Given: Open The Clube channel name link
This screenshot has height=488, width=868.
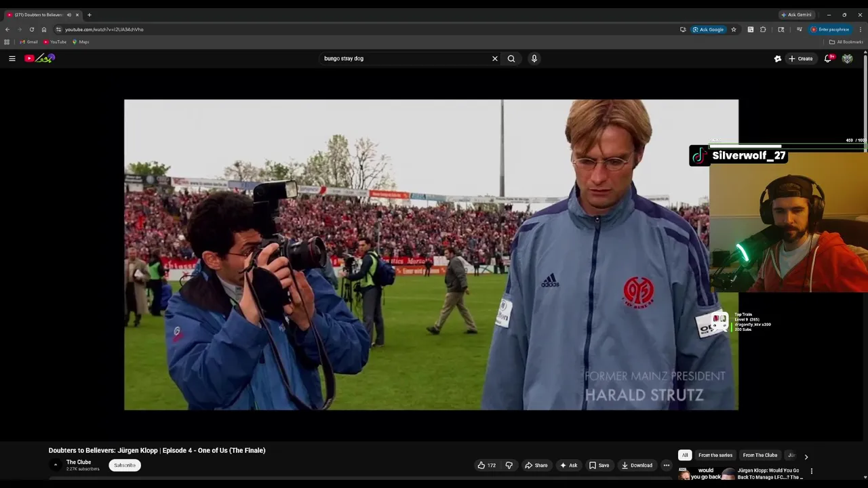Looking at the screenshot, I should tap(79, 462).
